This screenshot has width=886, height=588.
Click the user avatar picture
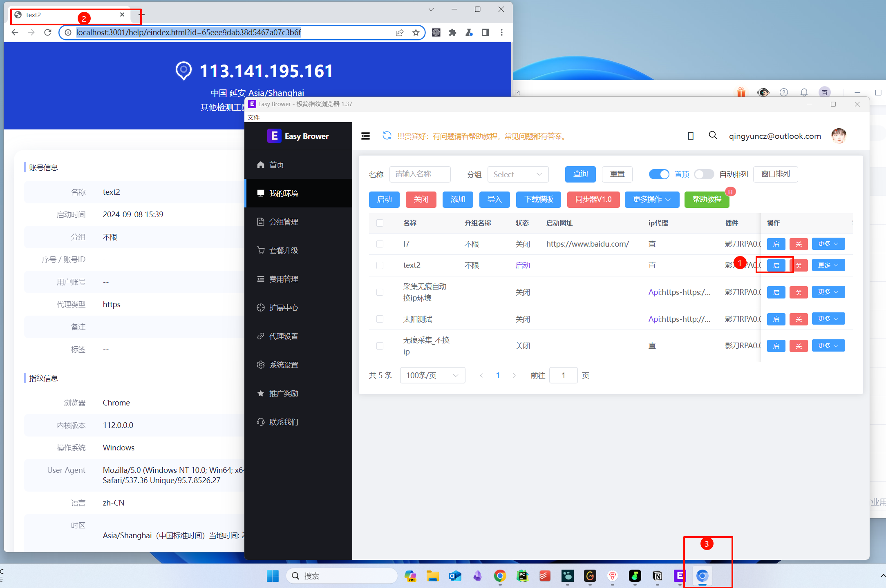pos(838,136)
